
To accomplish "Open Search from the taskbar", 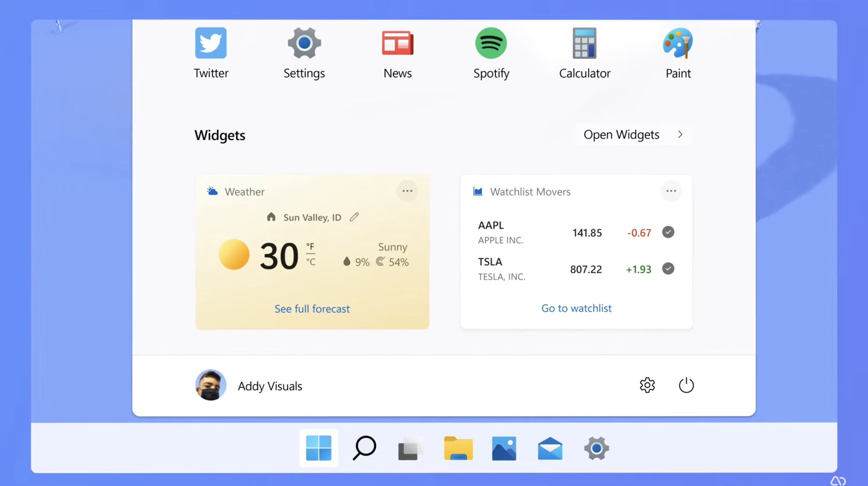I will pos(364,448).
